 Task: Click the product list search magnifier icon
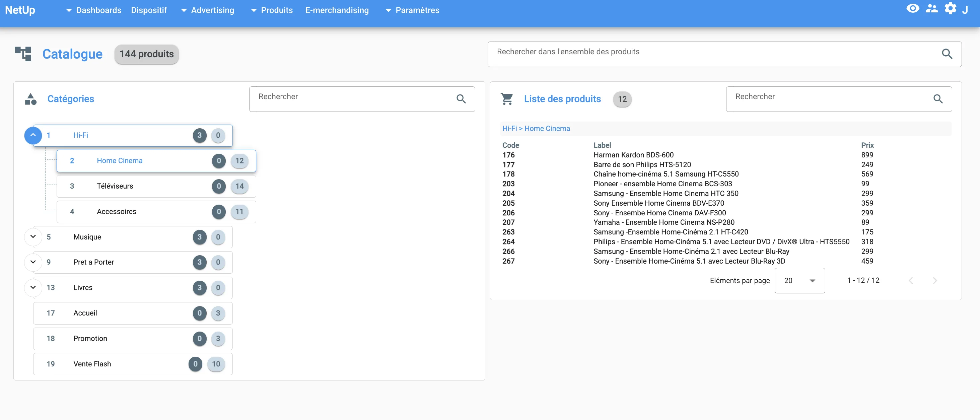click(x=938, y=99)
